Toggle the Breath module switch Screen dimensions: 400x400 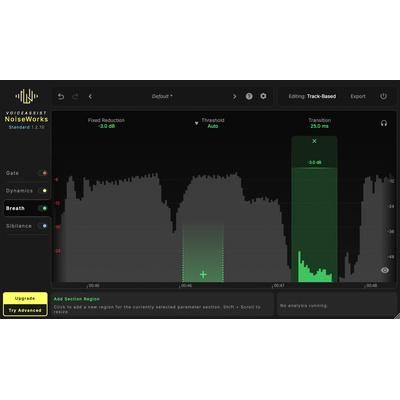[x=43, y=208]
